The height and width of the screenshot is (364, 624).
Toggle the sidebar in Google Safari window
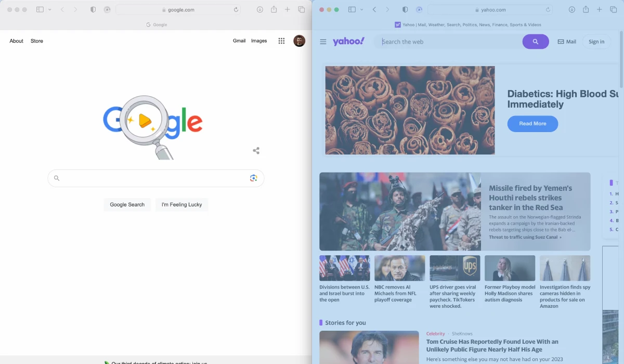[x=40, y=10]
